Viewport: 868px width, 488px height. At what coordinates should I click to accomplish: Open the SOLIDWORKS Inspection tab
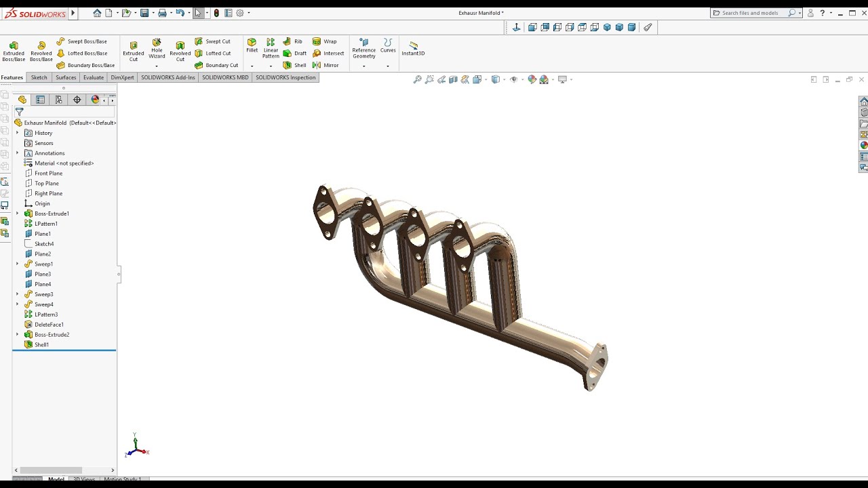coord(285,77)
